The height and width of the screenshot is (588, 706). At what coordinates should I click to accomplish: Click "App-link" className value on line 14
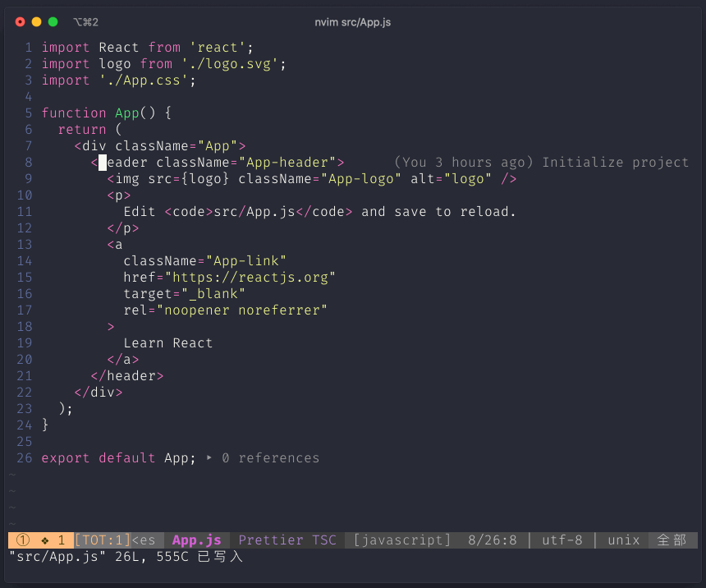[x=246, y=261]
